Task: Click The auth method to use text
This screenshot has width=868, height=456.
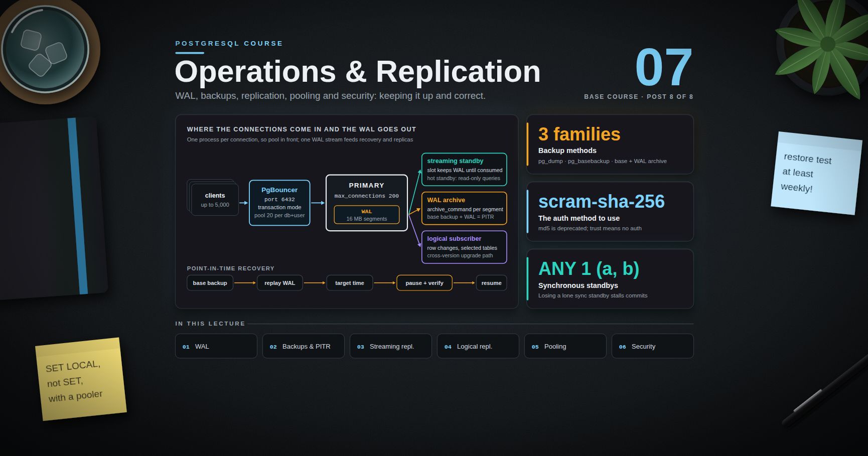Action: [579, 218]
